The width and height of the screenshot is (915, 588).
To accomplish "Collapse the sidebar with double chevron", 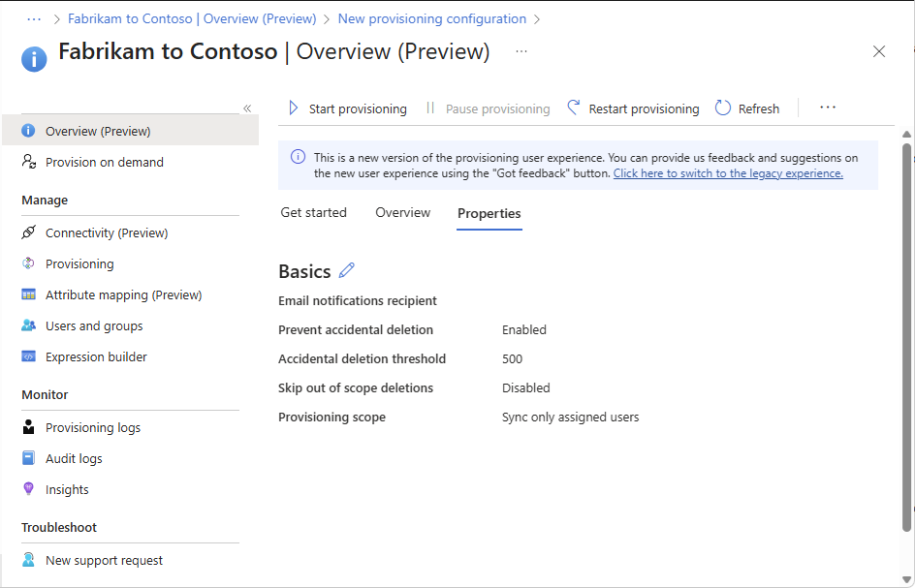I will click(x=247, y=108).
